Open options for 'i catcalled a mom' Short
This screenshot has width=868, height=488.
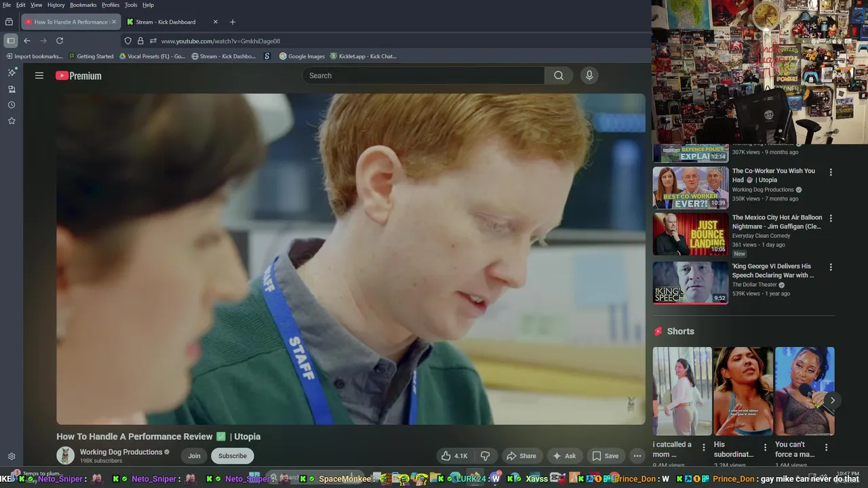click(x=704, y=447)
